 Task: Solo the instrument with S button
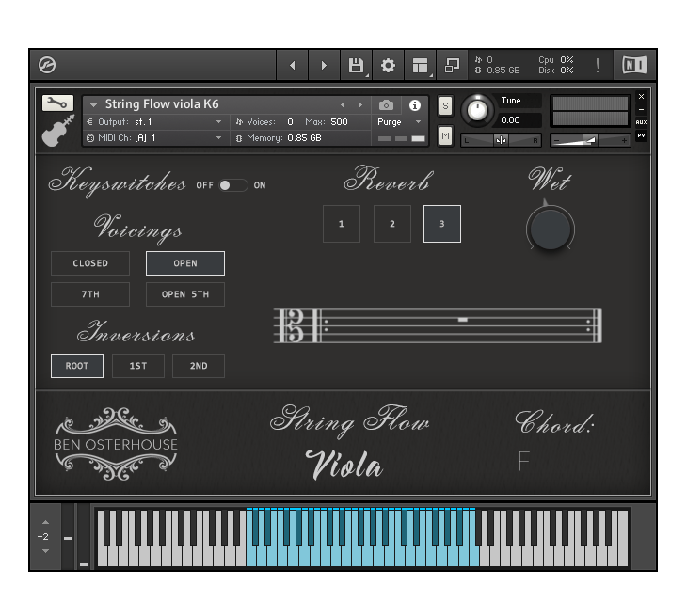pyautogui.click(x=445, y=105)
